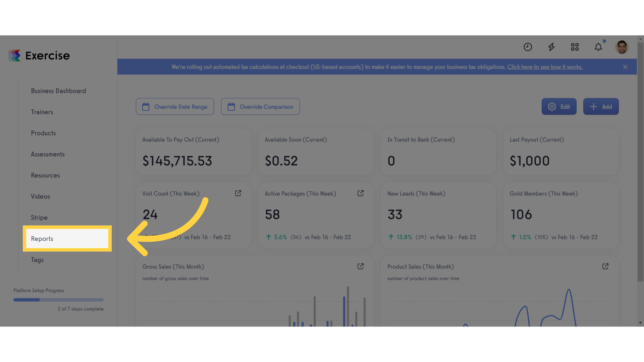Image resolution: width=644 pixels, height=362 pixels.
Task: Open the Stripe sidebar item
Action: pos(39,218)
